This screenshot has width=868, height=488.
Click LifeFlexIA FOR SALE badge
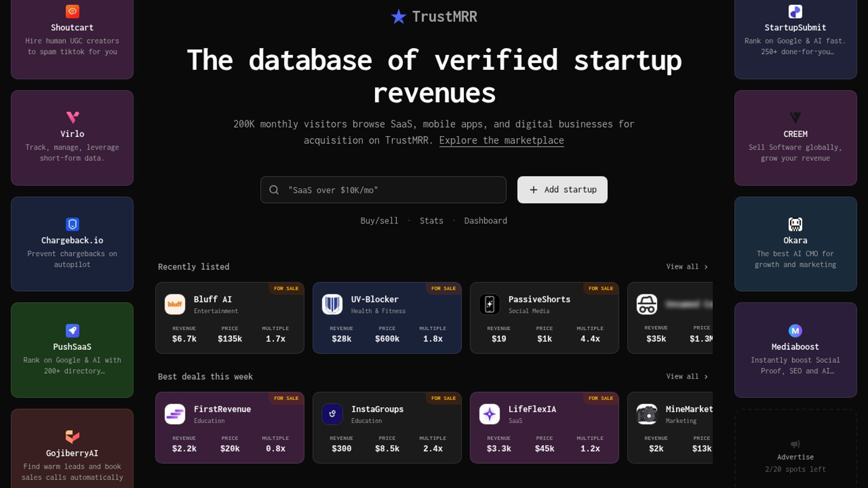click(x=601, y=398)
